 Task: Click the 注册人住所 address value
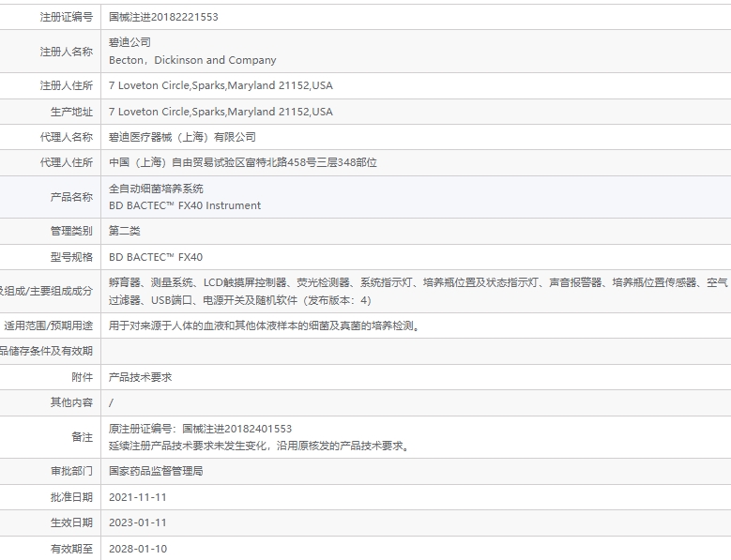[221, 85]
